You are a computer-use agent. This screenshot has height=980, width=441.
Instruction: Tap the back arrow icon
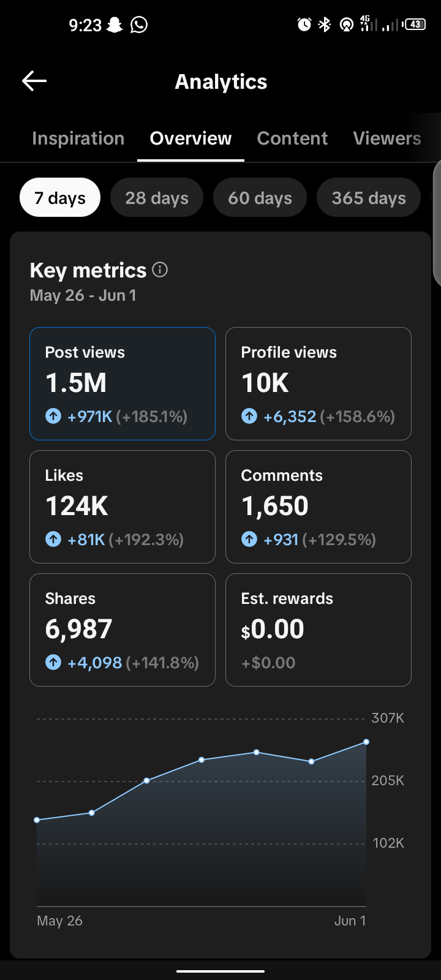(x=34, y=81)
